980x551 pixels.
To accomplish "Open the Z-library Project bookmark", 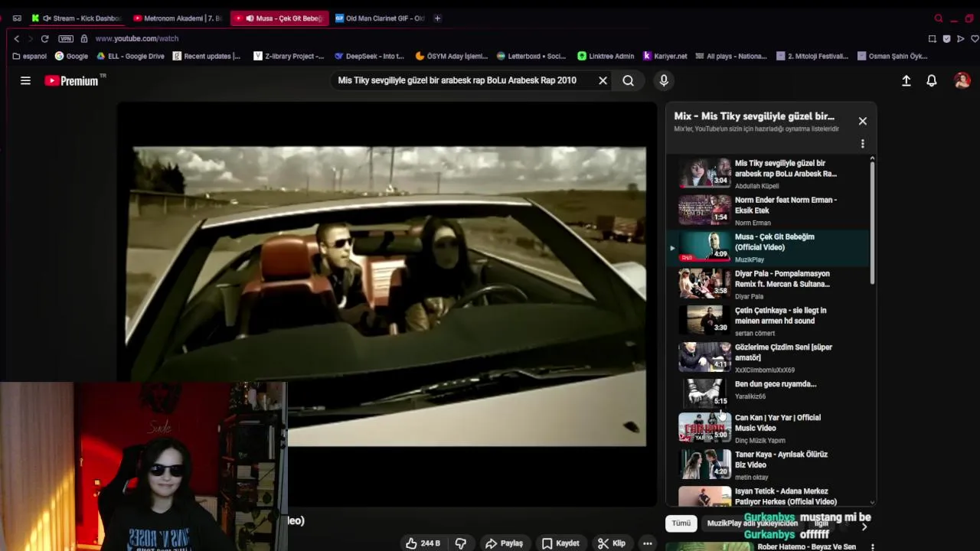I will pos(289,56).
